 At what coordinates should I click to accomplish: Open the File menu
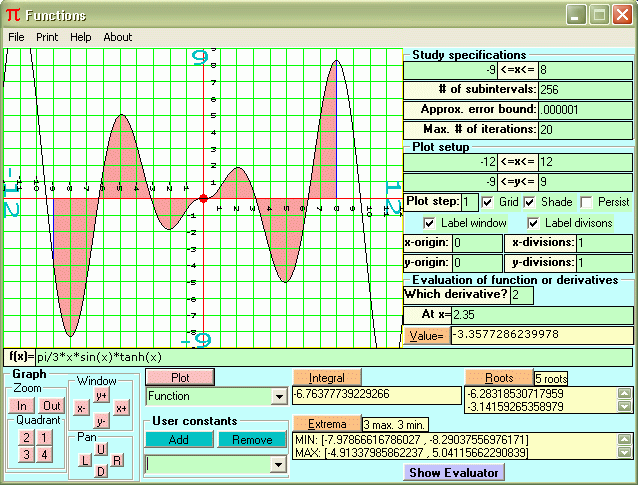[x=16, y=37]
